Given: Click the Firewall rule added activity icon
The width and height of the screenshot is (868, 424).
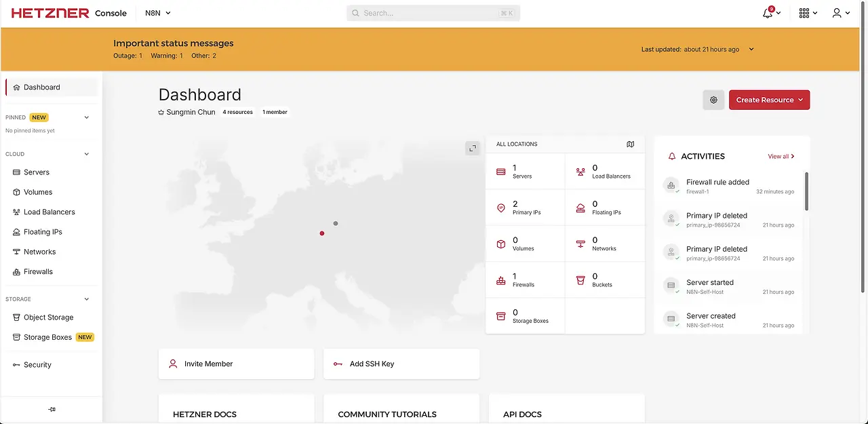Looking at the screenshot, I should (671, 185).
